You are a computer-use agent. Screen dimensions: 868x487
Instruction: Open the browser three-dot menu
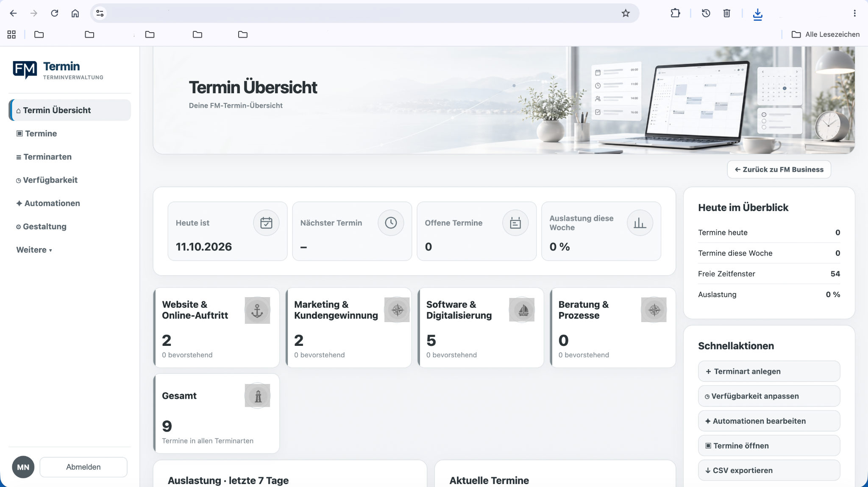(x=855, y=13)
